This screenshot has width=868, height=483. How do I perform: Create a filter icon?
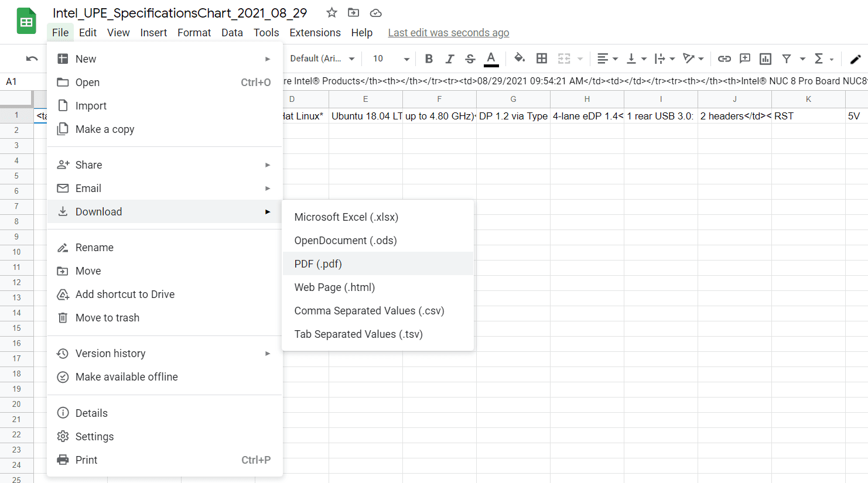click(787, 59)
